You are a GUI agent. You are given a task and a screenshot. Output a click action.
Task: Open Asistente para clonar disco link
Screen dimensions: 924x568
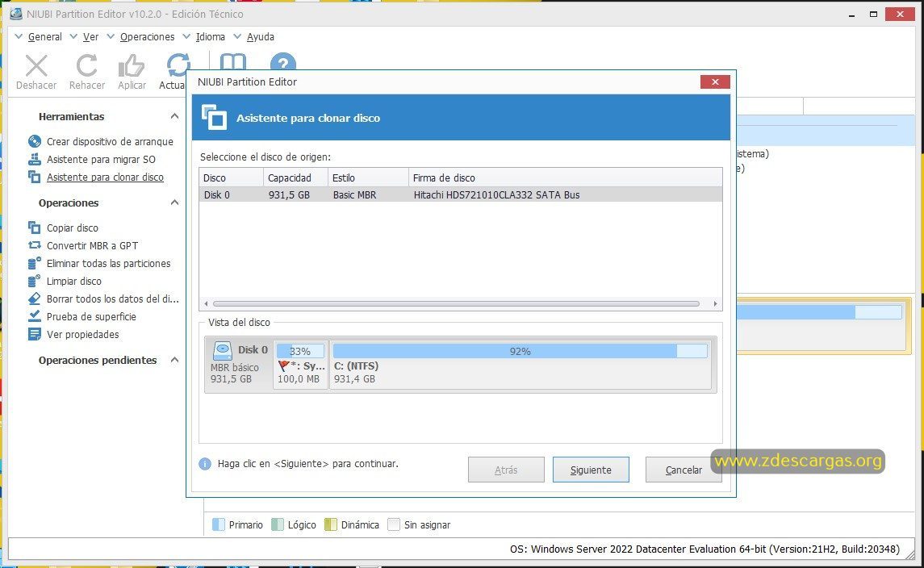[106, 177]
